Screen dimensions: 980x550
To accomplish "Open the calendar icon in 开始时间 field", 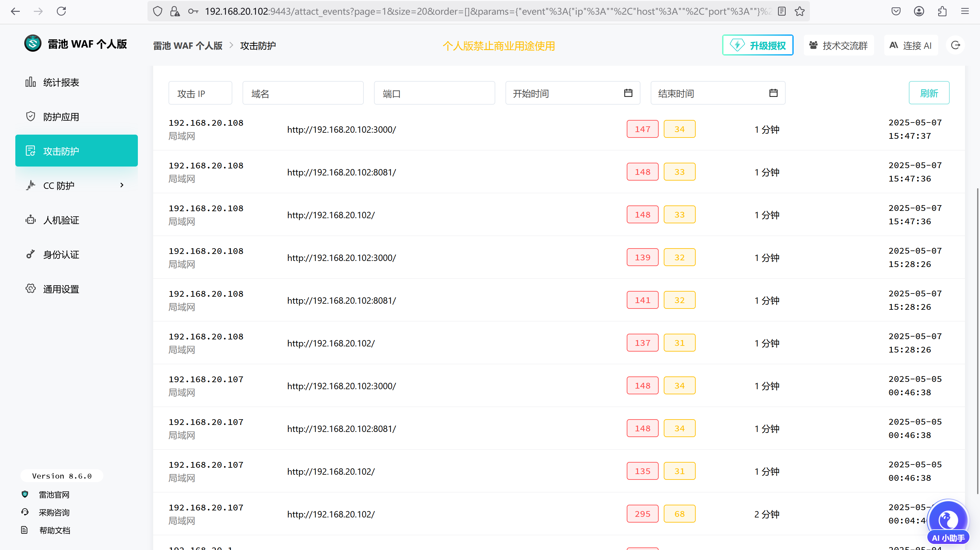I will pyautogui.click(x=628, y=93).
